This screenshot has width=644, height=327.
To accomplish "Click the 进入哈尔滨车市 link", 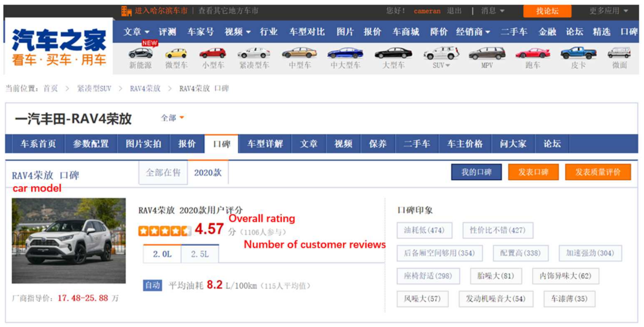I will pyautogui.click(x=161, y=11).
